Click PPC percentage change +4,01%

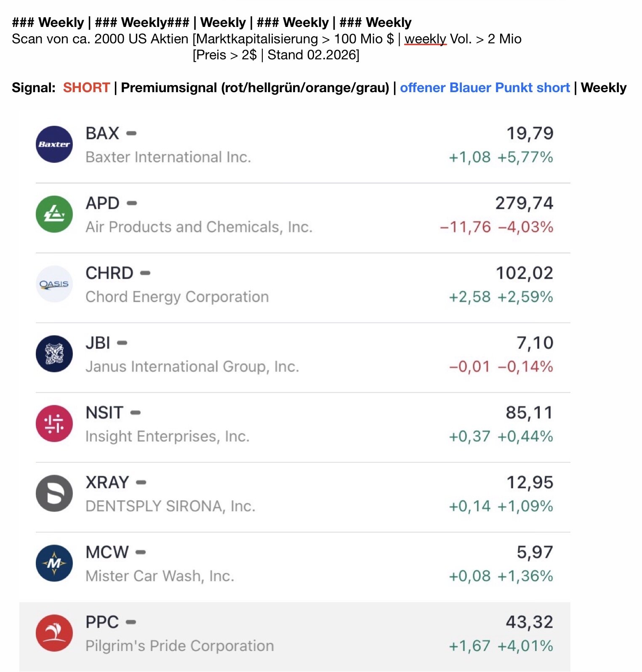click(x=525, y=645)
